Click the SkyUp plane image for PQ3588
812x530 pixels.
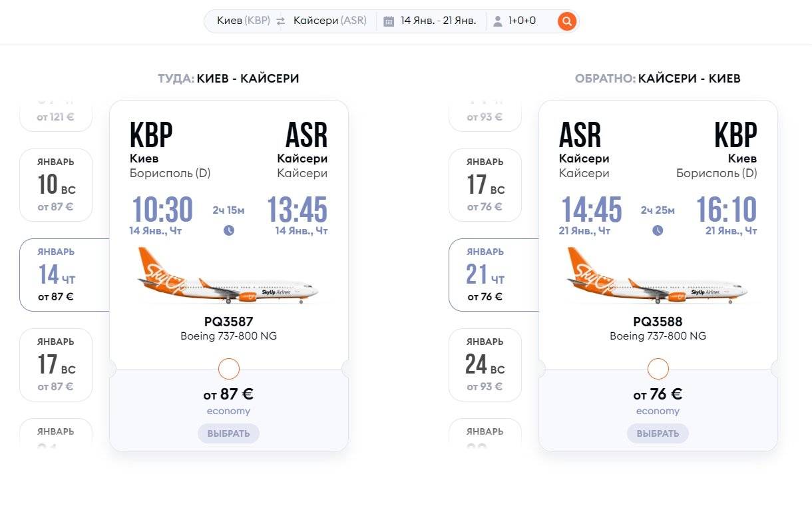(x=658, y=276)
